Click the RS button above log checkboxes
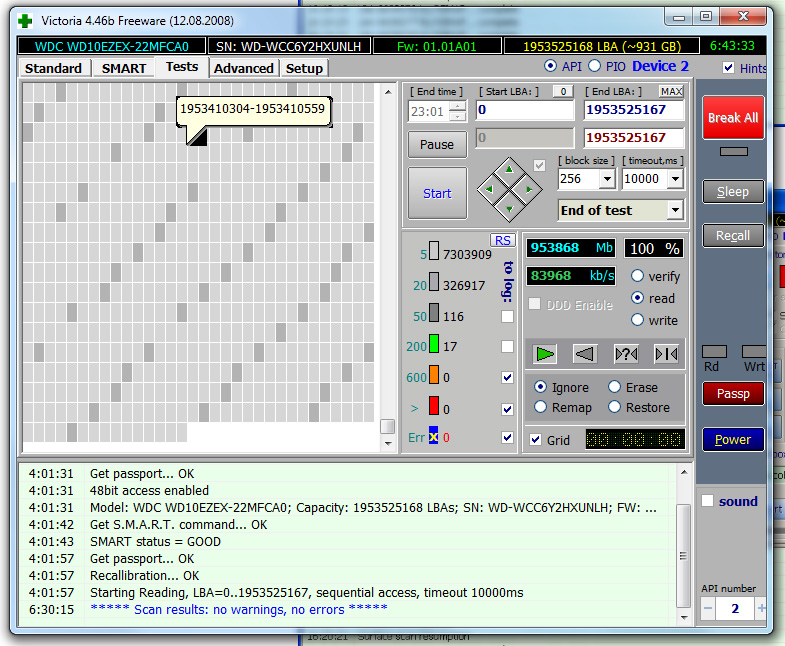Image resolution: width=785 pixels, height=646 pixels. point(502,240)
